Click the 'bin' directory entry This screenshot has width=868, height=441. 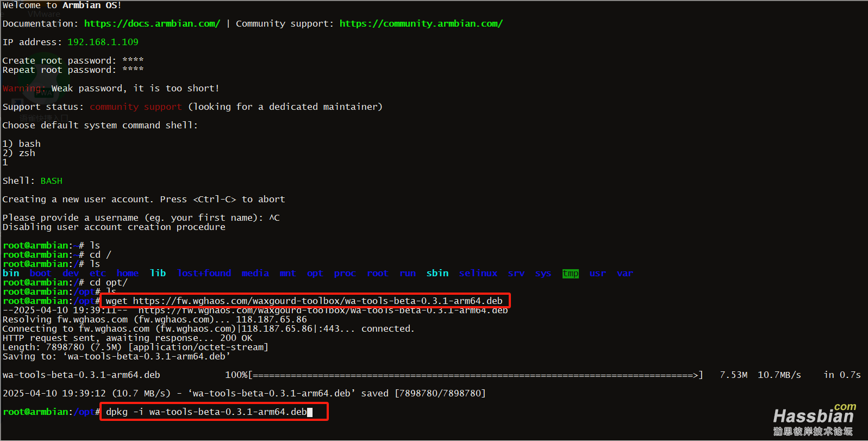pyautogui.click(x=11, y=273)
